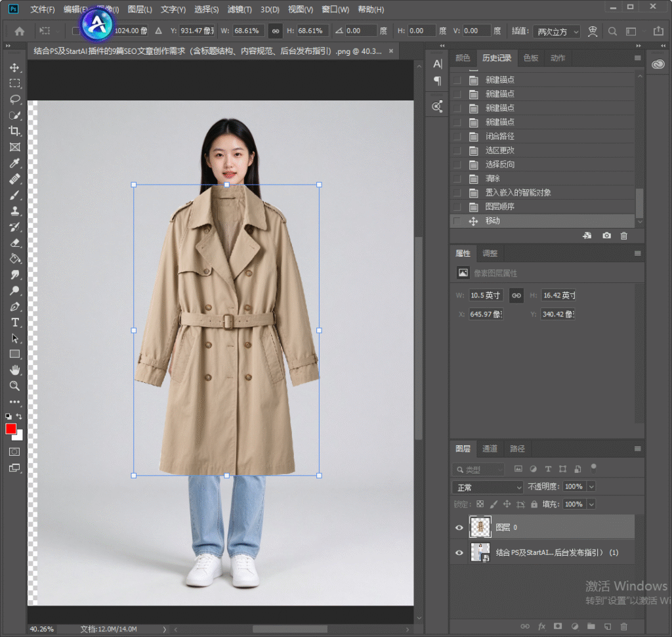Image resolution: width=672 pixels, height=637 pixels.
Task: Select the Rectangular Marquee tool
Action: click(x=14, y=83)
